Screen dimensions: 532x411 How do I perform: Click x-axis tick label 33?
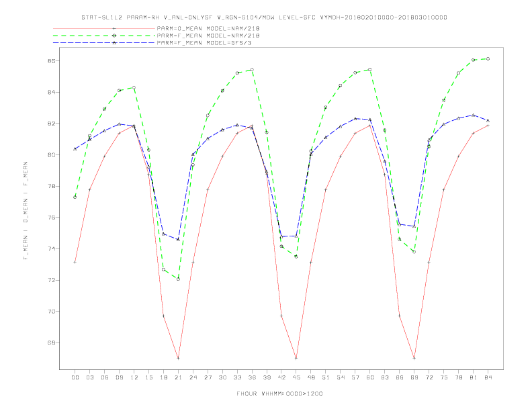(238, 377)
